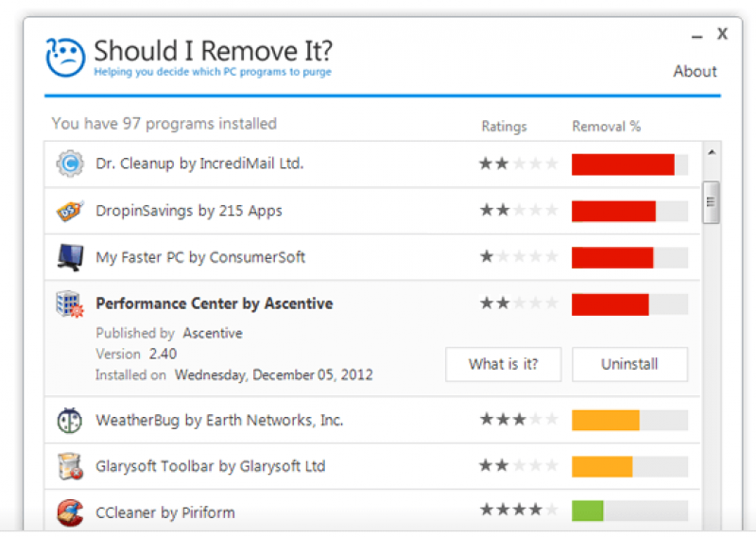Close the Should I Remove It window

tap(722, 34)
